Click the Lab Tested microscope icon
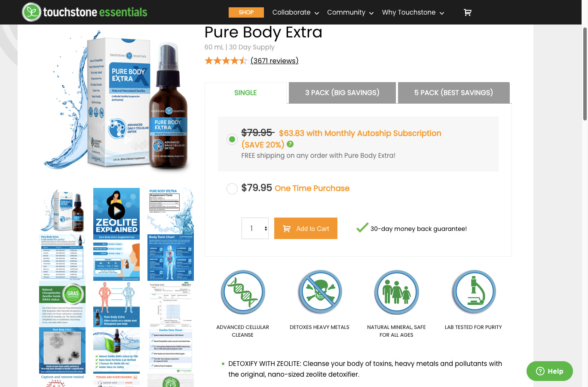Image resolution: width=588 pixels, height=387 pixels. pos(473,292)
